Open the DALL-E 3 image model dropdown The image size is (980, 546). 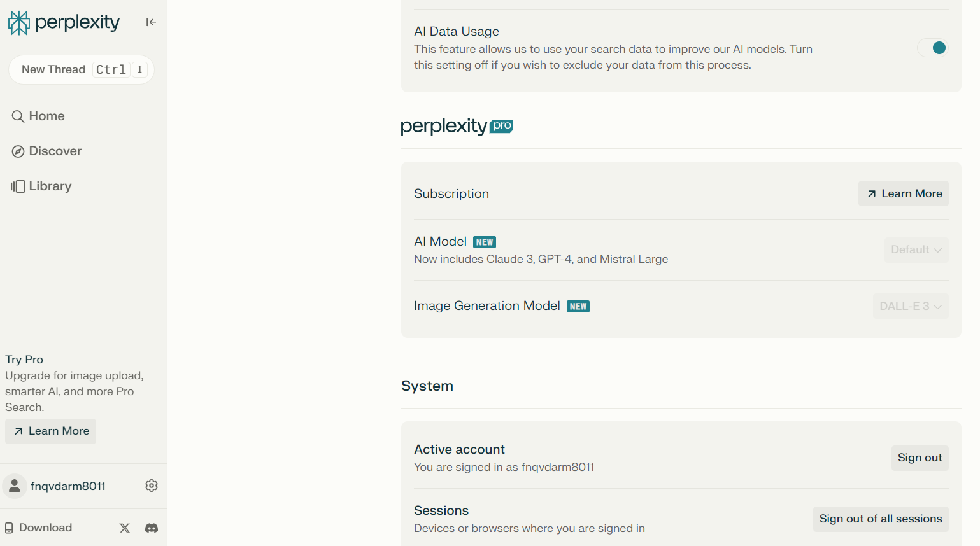click(911, 306)
